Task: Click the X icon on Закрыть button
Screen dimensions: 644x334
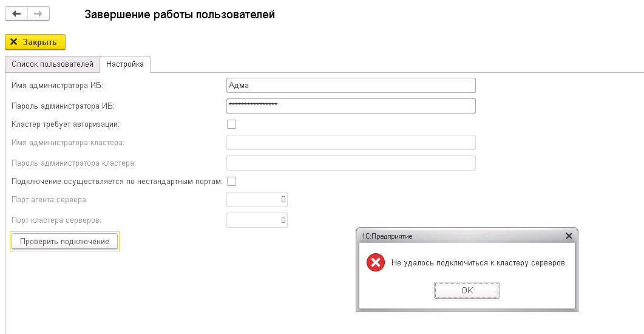Action: click(13, 42)
